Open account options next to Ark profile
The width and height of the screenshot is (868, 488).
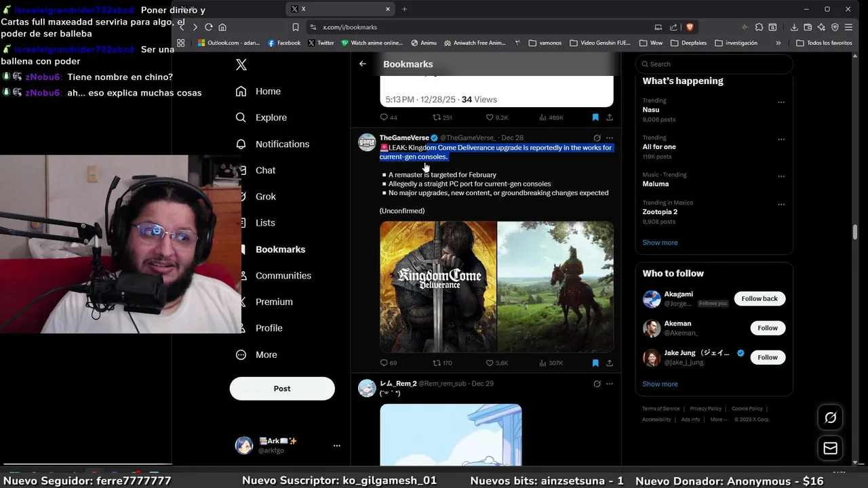[336, 445]
